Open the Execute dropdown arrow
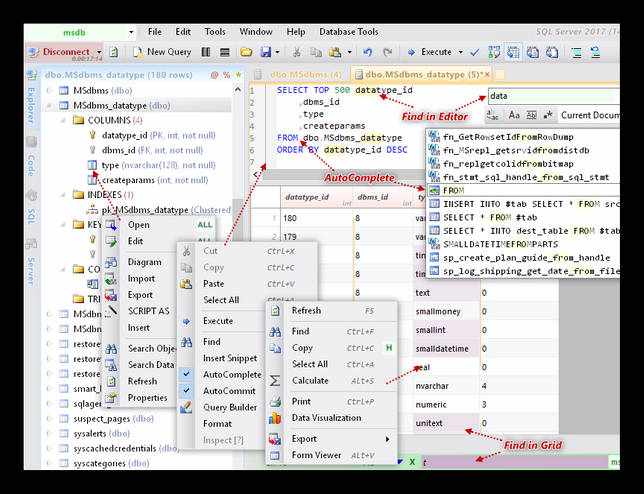This screenshot has width=644, height=494. 460,52
